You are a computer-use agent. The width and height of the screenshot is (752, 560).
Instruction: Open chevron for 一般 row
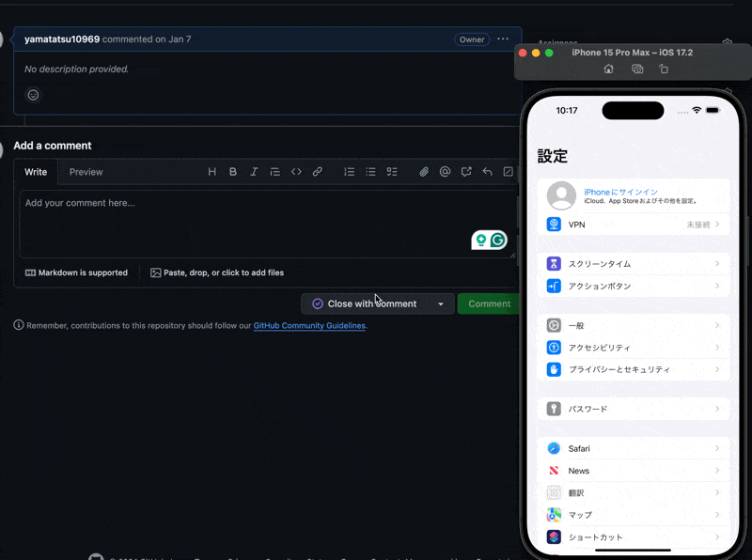click(x=717, y=325)
